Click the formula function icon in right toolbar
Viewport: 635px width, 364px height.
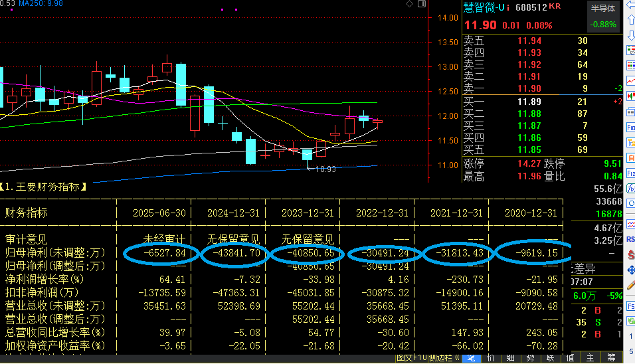(x=631, y=188)
